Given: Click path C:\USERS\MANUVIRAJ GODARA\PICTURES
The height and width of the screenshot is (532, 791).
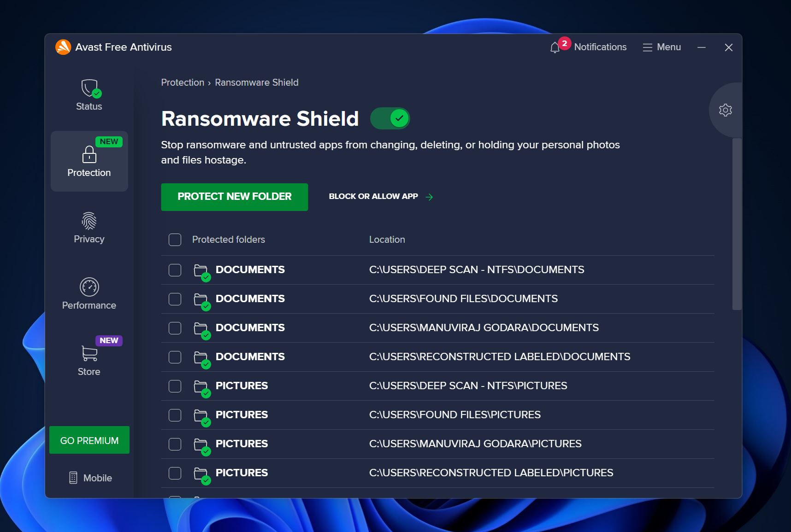Looking at the screenshot, I should click(475, 444).
